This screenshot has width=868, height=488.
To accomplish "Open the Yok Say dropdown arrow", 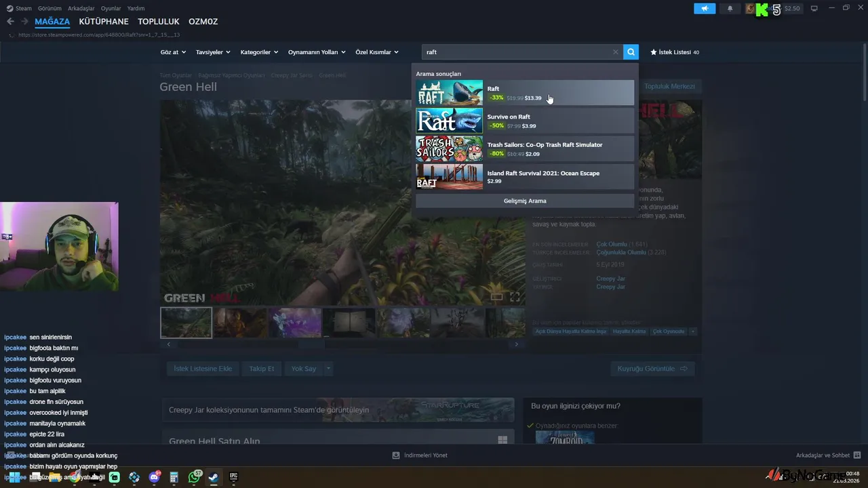I will tap(328, 369).
